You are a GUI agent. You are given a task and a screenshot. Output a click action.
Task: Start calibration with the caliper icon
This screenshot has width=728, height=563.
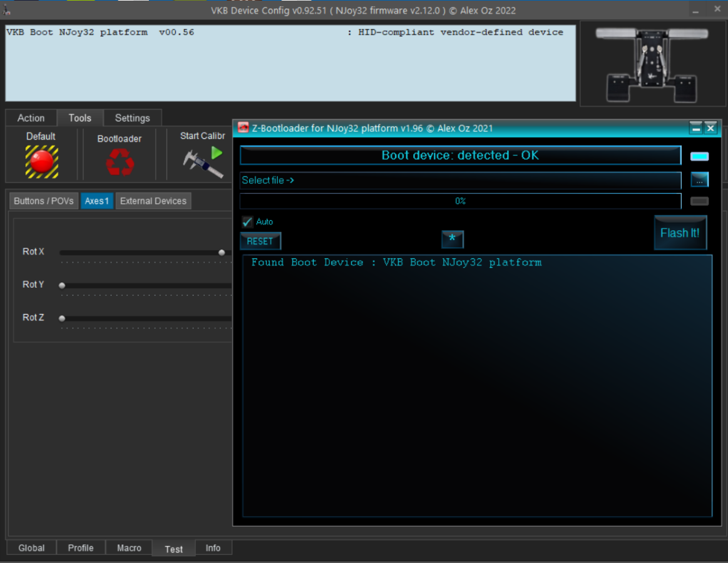(203, 162)
